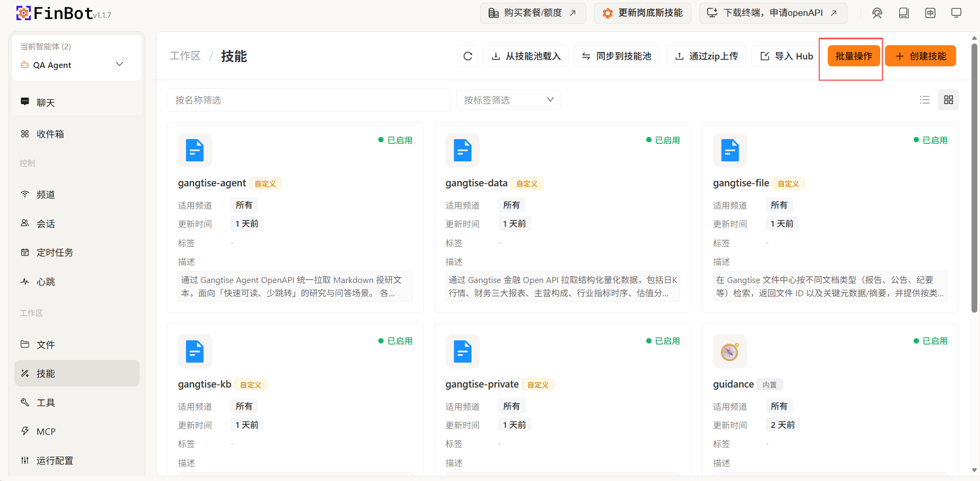Open the gangtise-file skill title
The height and width of the screenshot is (481, 980).
741,183
